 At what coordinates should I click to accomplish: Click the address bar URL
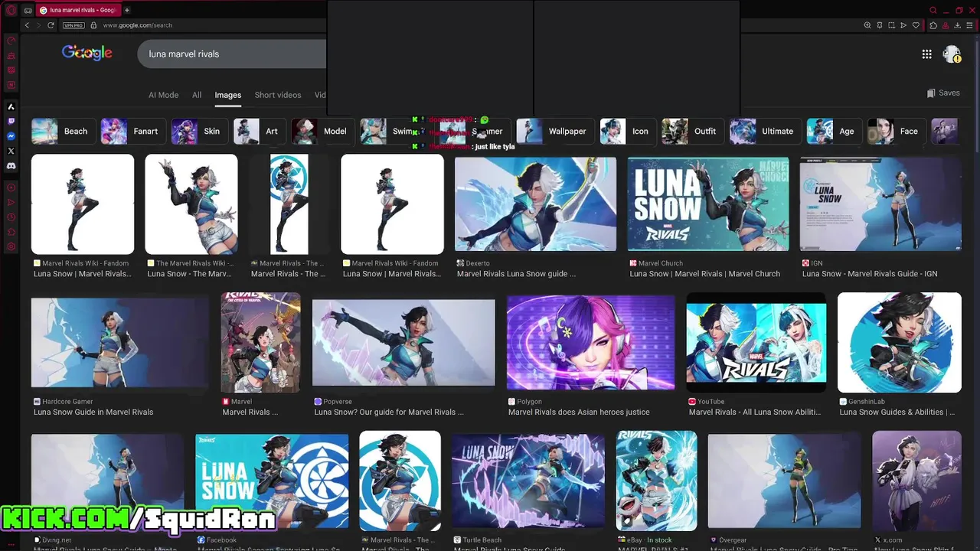(x=138, y=25)
